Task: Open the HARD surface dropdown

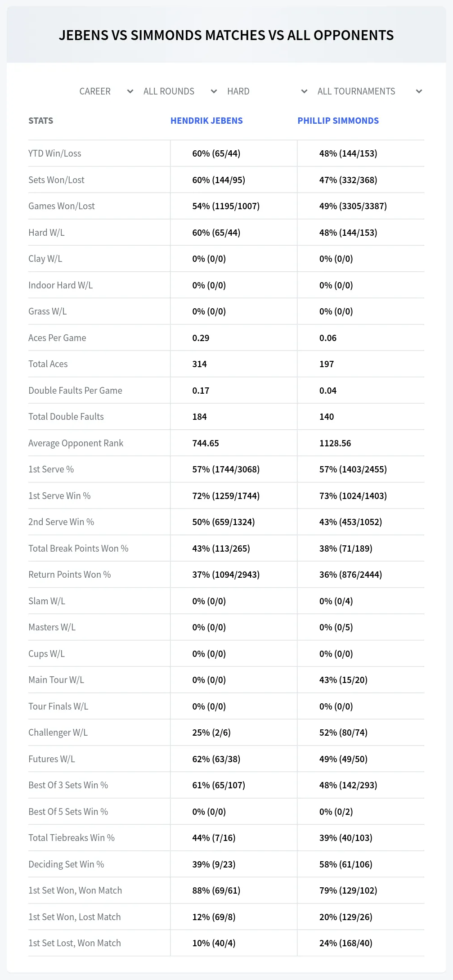Action: (267, 91)
